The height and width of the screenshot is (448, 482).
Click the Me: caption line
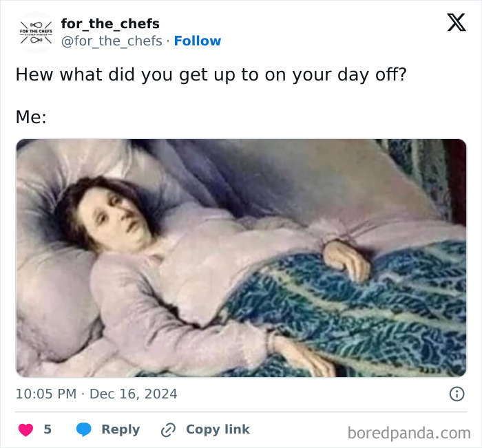[31, 117]
